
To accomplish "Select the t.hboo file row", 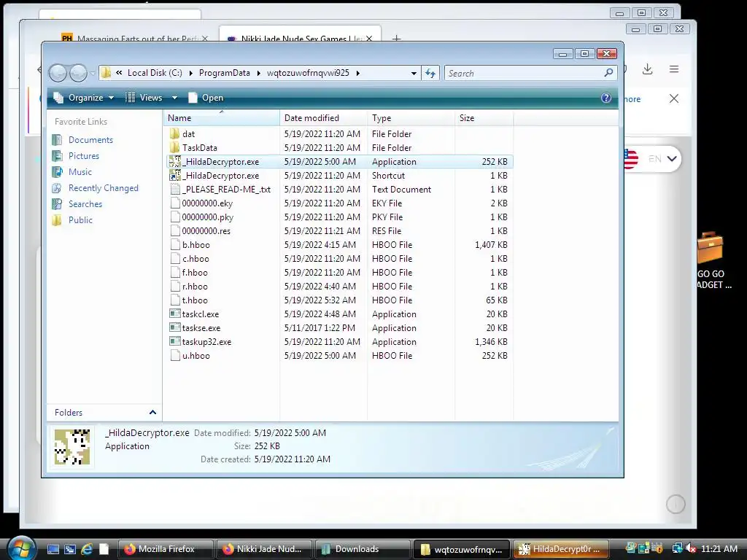I will tap(340, 300).
